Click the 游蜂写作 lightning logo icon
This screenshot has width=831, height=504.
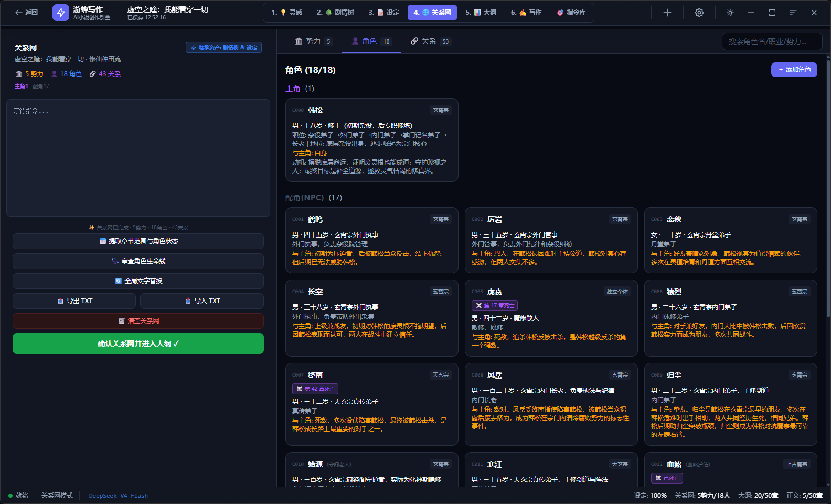click(61, 13)
